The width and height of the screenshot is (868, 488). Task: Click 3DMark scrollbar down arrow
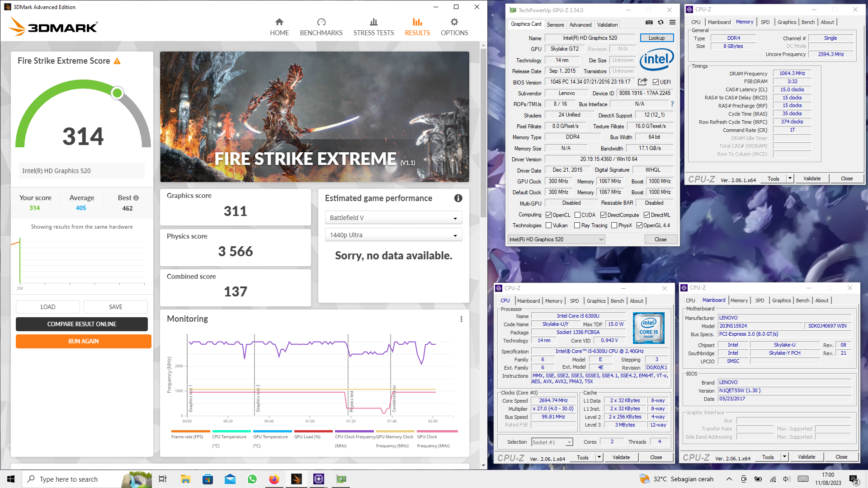coord(483,465)
